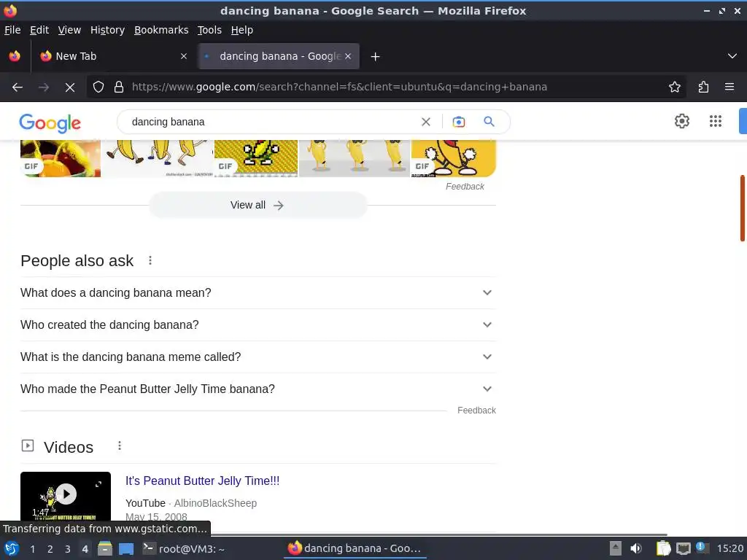The height and width of the screenshot is (560, 747).
Task: Open the Videos section options menu
Action: [x=120, y=446]
